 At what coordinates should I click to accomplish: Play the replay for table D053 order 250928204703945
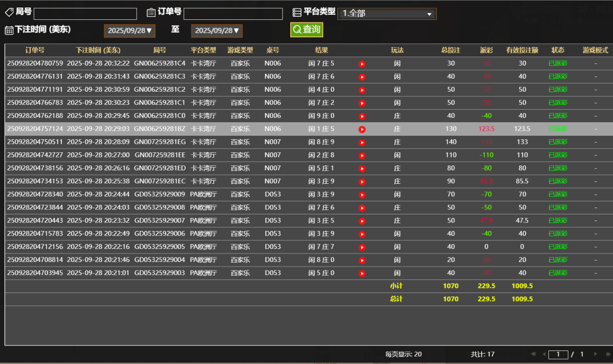pos(362,273)
